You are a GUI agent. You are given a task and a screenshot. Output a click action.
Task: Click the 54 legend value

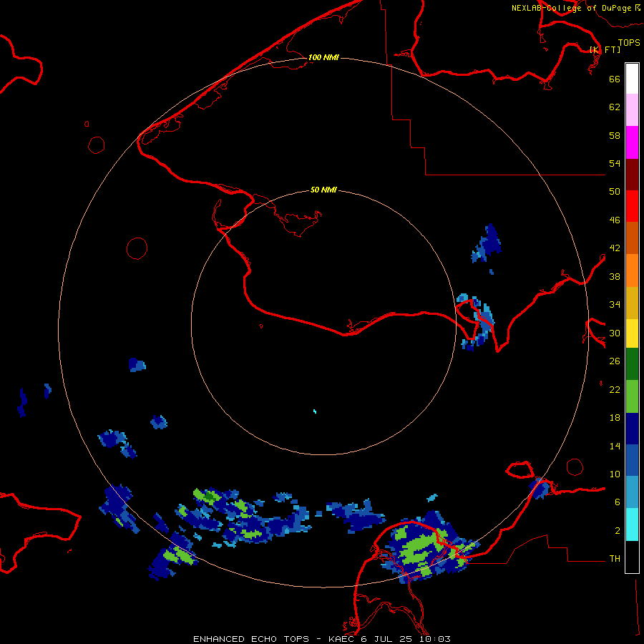tap(615, 163)
